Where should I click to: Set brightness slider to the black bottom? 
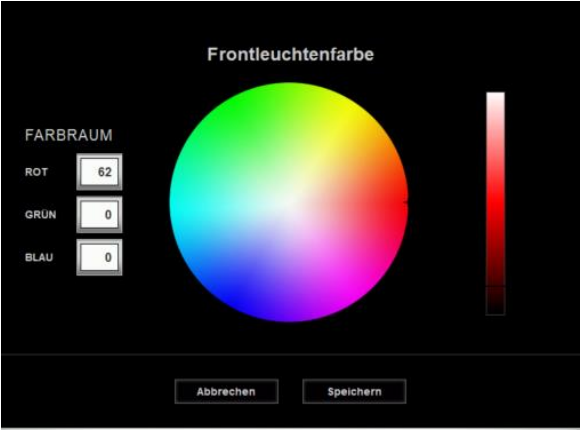(x=495, y=310)
